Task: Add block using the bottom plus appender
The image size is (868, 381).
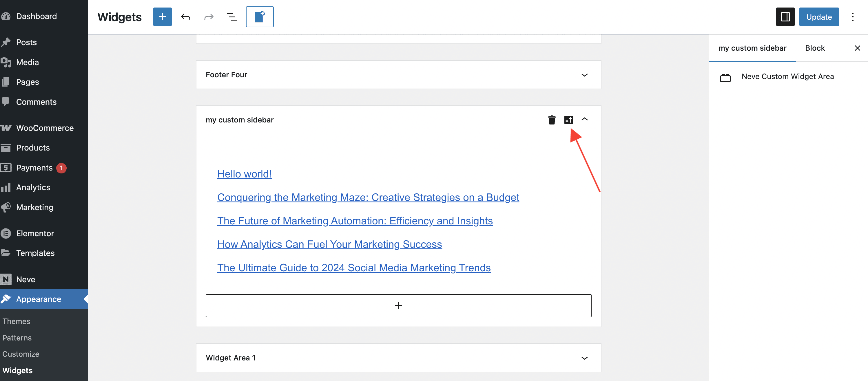Action: coord(398,306)
